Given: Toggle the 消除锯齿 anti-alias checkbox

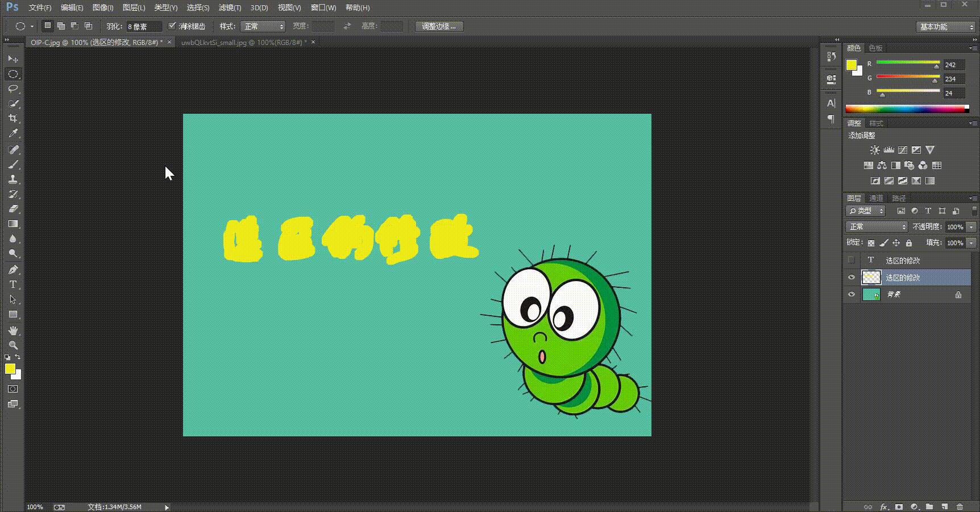Looking at the screenshot, I should (x=172, y=26).
